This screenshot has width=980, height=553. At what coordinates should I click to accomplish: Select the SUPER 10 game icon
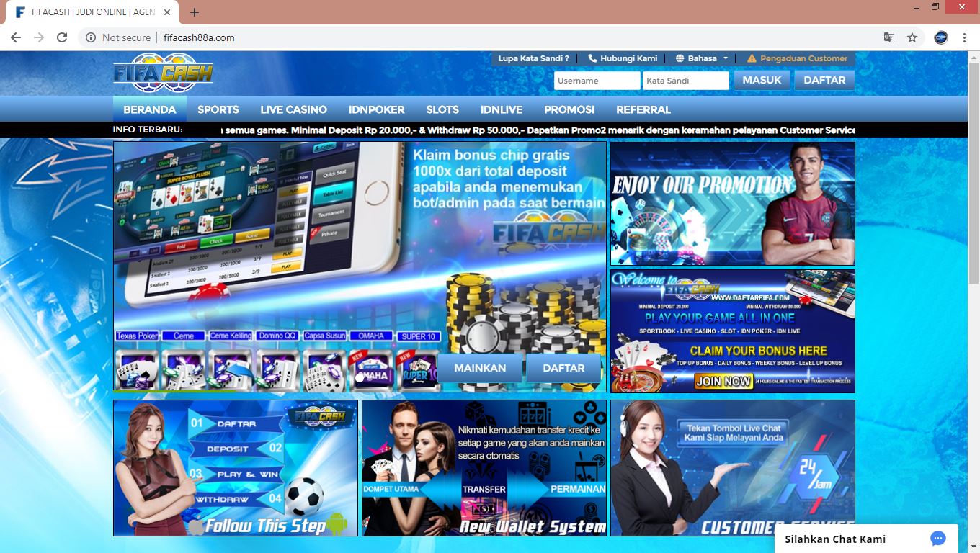[418, 370]
